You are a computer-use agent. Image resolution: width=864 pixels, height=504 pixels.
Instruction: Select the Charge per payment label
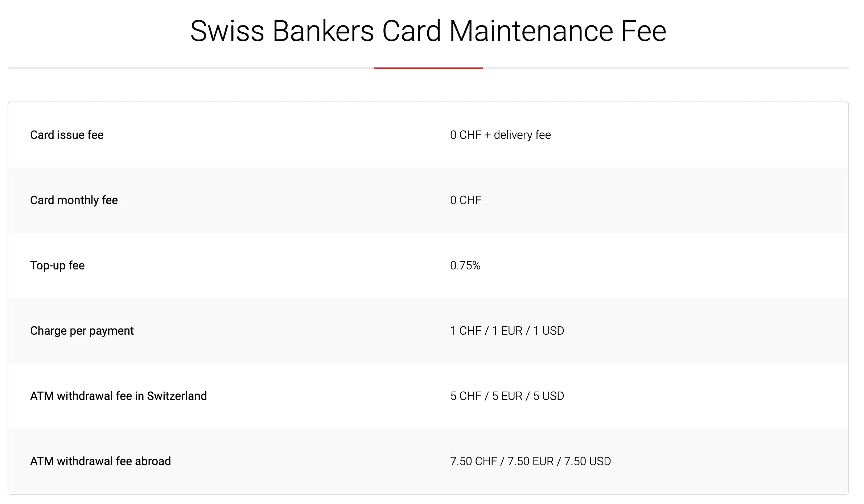(82, 331)
